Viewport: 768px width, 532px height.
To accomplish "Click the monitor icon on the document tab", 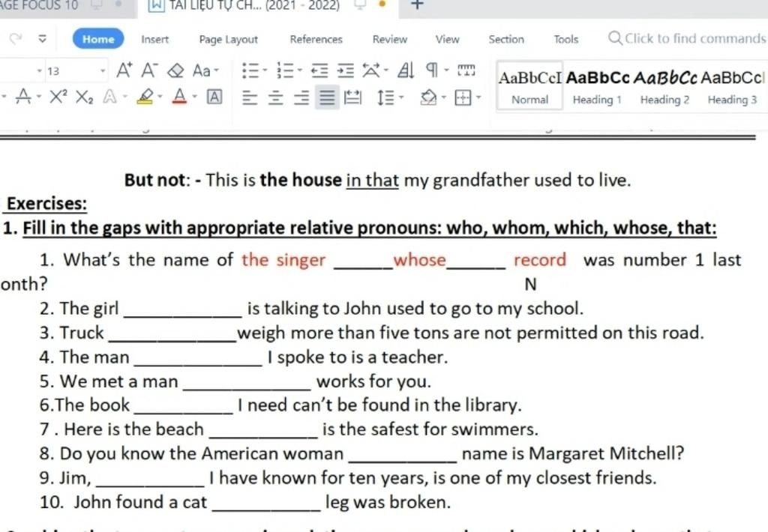I will tap(360, 4).
